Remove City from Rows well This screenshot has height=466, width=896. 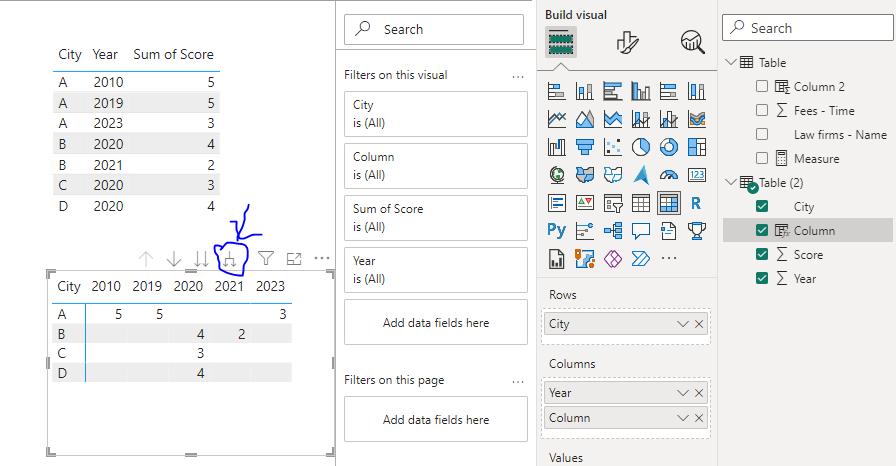[699, 324]
